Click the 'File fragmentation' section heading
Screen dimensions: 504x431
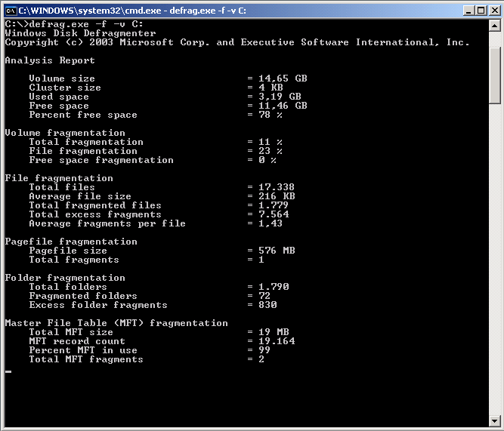pyautogui.click(x=59, y=178)
